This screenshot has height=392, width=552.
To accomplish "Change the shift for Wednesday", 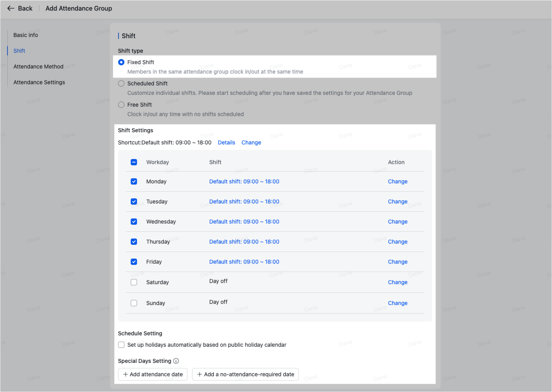I will 398,222.
